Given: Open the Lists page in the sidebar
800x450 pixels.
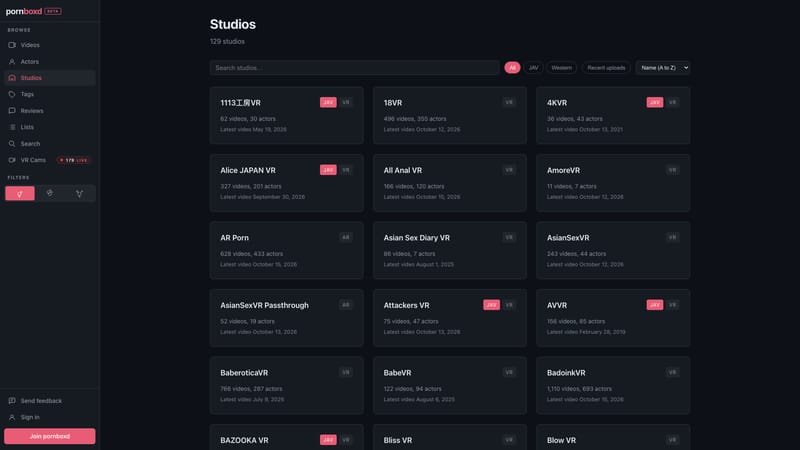Looking at the screenshot, I should 49,127.
